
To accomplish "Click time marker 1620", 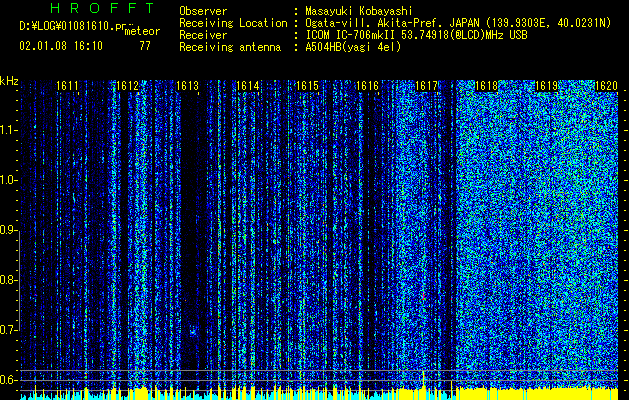I will 606,86.
